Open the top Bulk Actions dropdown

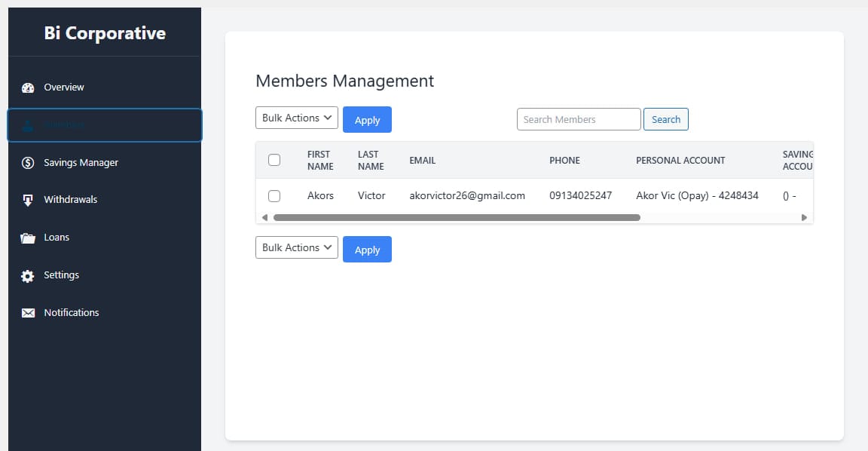pyautogui.click(x=297, y=118)
